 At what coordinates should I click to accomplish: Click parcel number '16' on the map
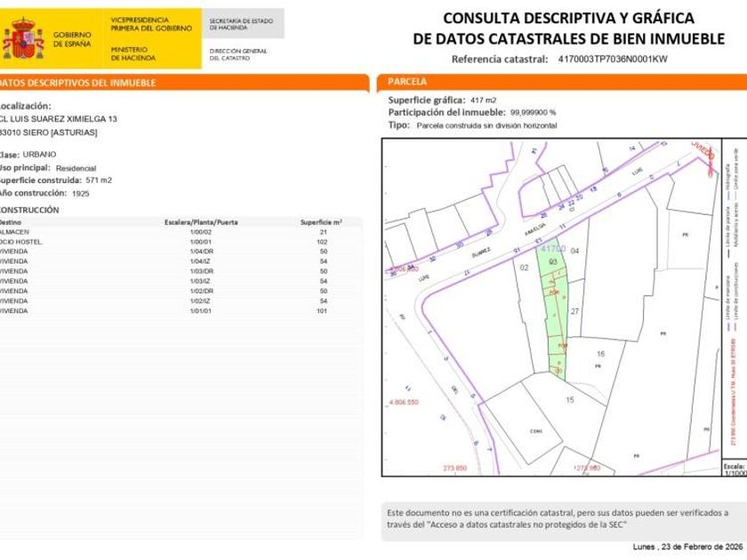point(600,354)
